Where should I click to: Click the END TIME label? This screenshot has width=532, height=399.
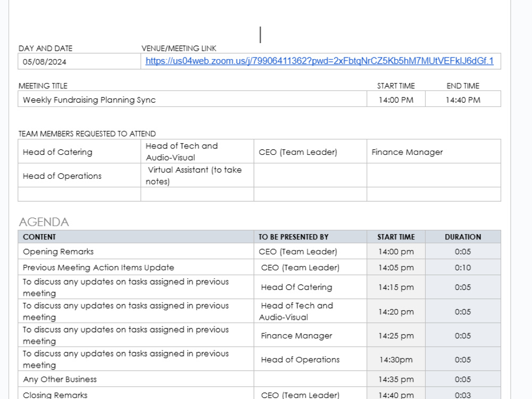[463, 86]
